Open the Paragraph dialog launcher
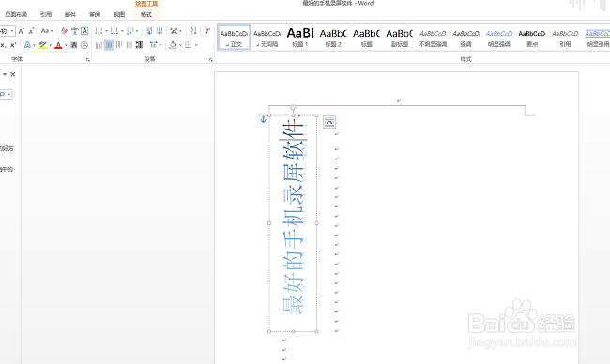Image resolution: width=610 pixels, height=364 pixels. pos(210,60)
